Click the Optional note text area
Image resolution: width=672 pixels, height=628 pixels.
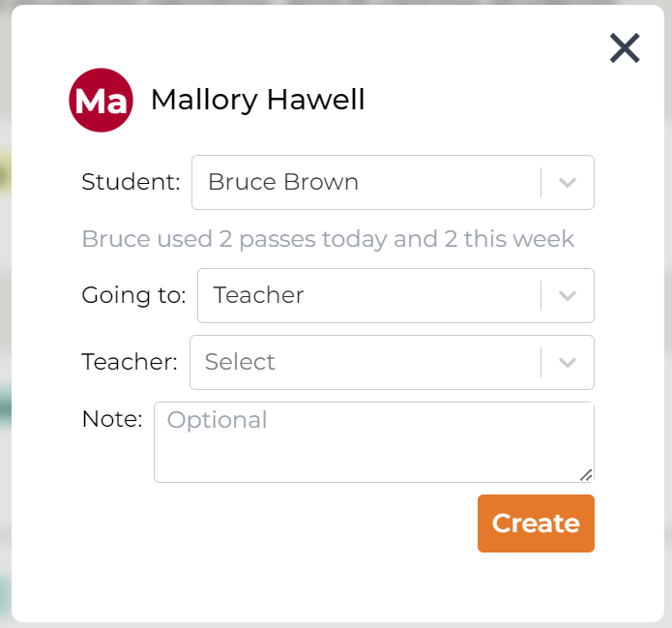click(x=373, y=441)
